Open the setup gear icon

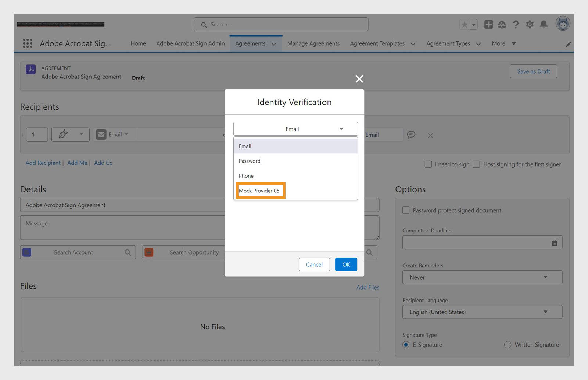pos(530,25)
